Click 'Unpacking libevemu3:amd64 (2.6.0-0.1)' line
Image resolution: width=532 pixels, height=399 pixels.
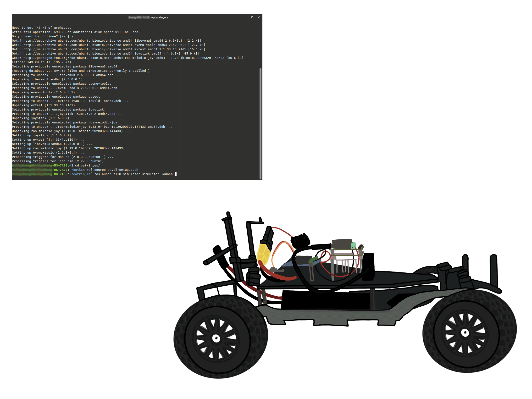(x=51, y=79)
